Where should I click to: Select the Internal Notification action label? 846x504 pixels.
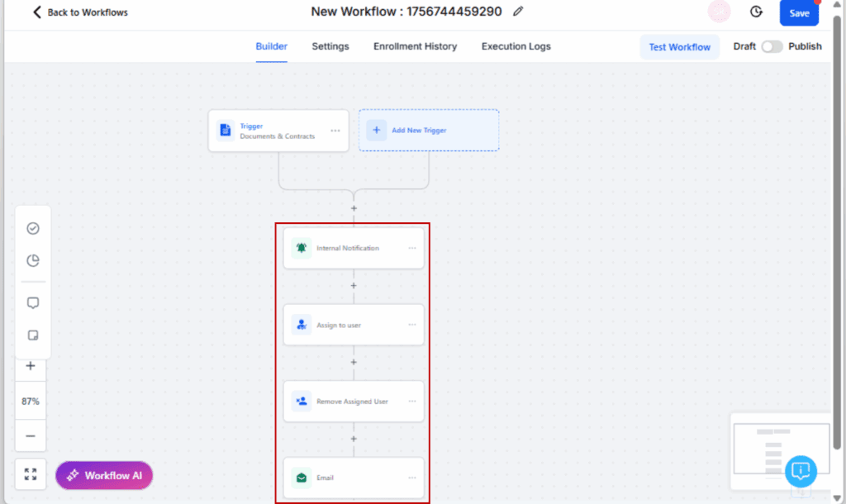coord(348,248)
